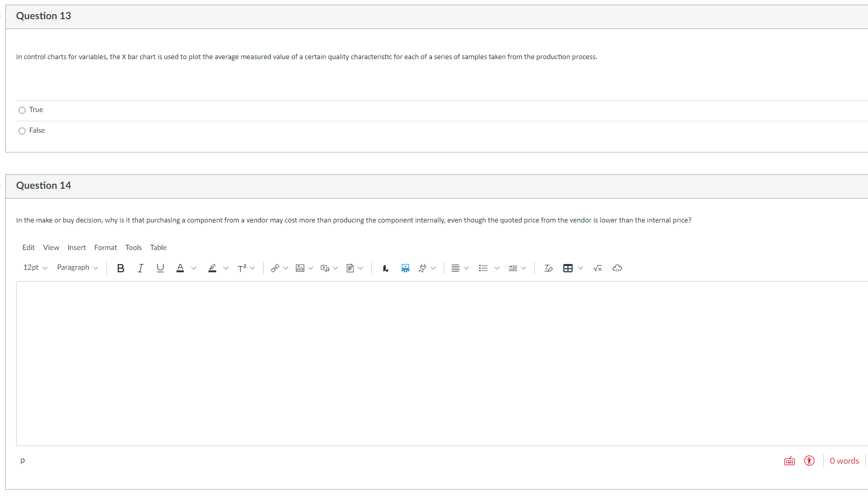
Task: Expand the table options arrow
Action: 580,268
